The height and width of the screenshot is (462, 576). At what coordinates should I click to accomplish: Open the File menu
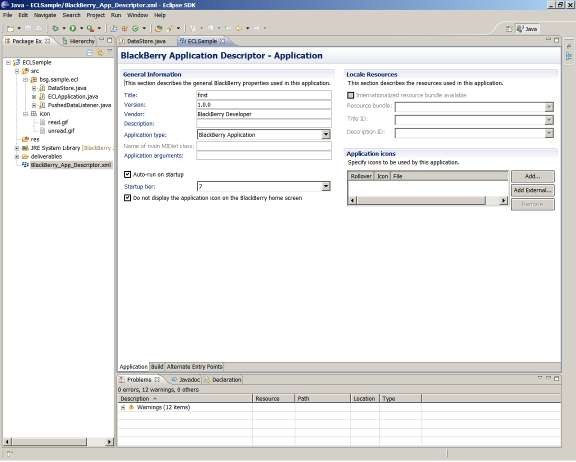point(7,15)
